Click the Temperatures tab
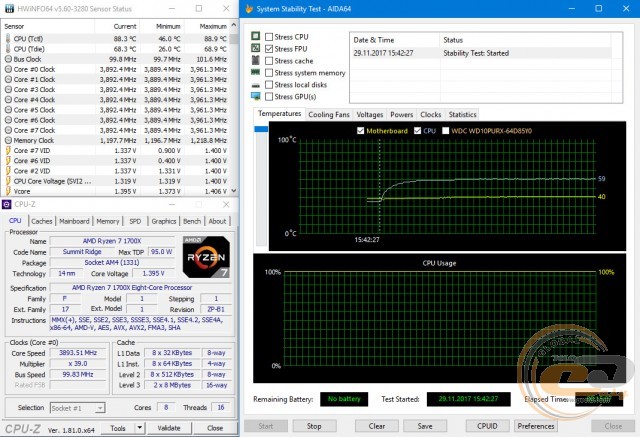The width and height of the screenshot is (640, 437). pos(280,114)
